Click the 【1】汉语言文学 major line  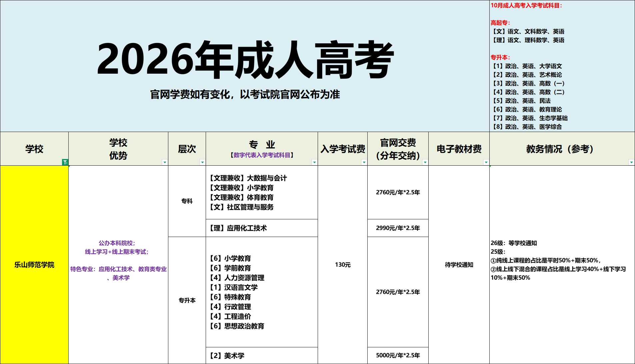233,287
